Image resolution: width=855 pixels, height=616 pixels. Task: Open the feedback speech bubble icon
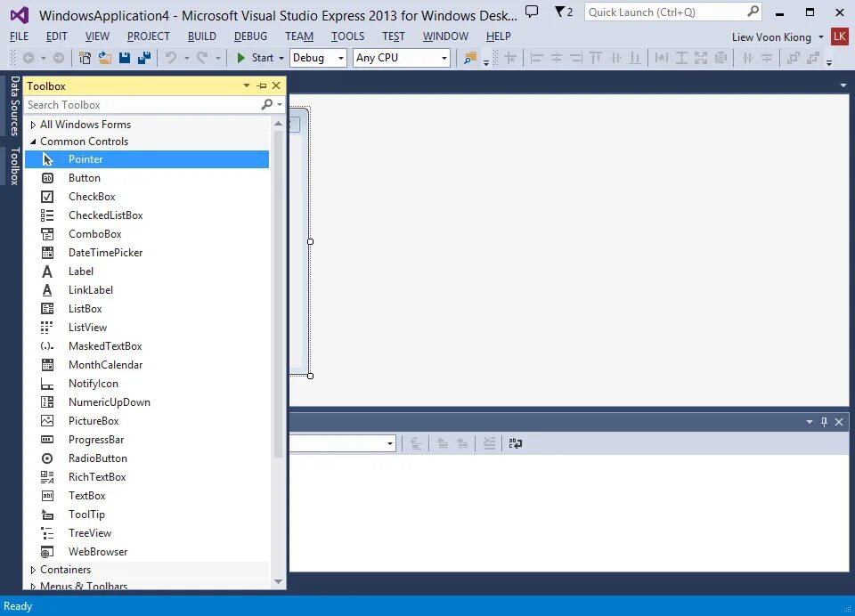(x=532, y=12)
